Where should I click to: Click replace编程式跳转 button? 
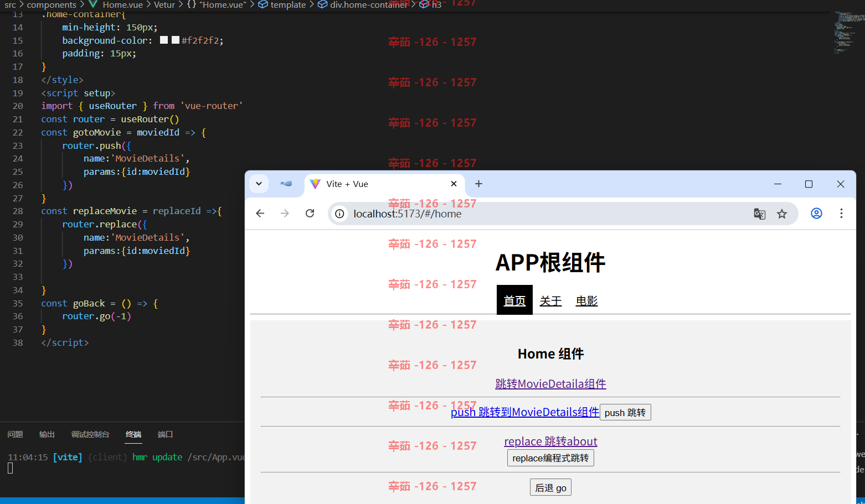pos(550,458)
